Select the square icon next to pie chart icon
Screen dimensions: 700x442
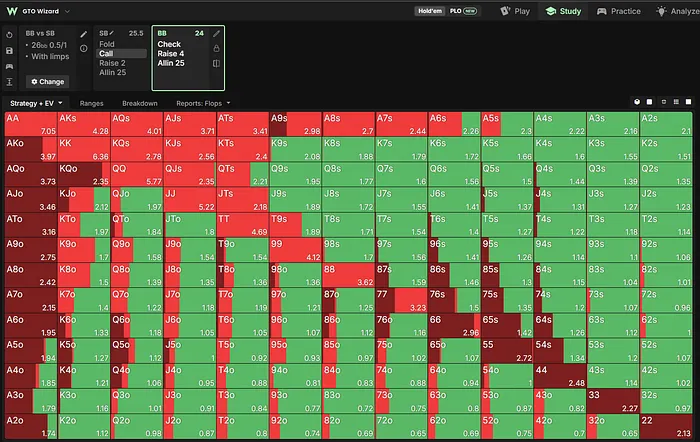(x=650, y=102)
